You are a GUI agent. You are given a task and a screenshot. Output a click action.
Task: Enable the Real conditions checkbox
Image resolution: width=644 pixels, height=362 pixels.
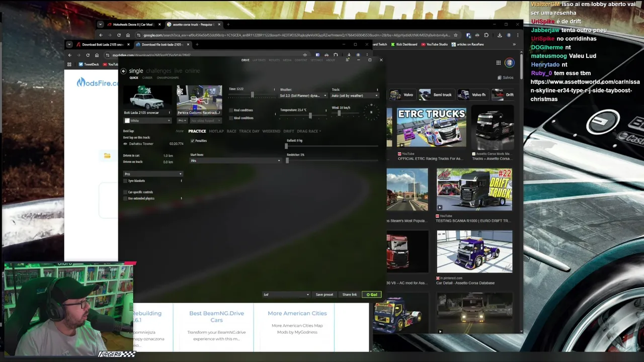[x=231, y=110]
